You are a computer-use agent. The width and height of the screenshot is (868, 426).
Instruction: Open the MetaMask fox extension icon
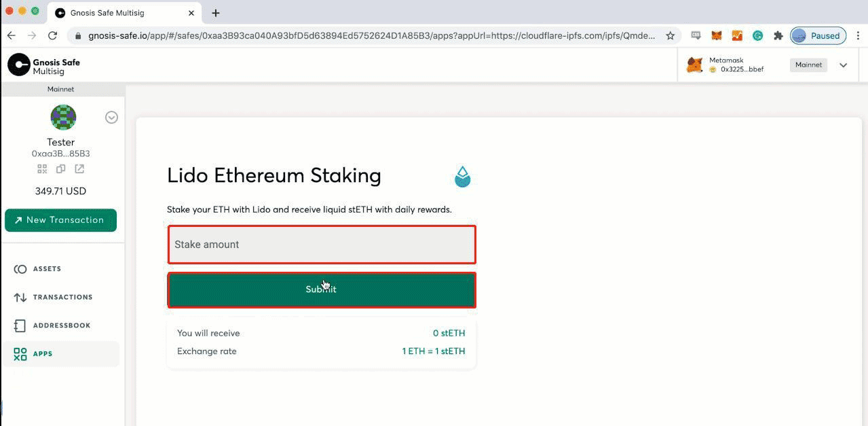click(715, 35)
